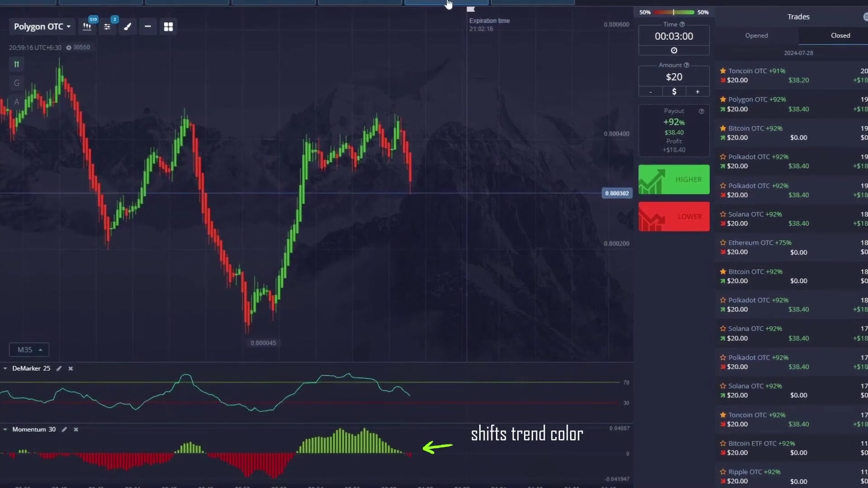Decrease trade amount with minus button
868x488 pixels.
pos(651,92)
